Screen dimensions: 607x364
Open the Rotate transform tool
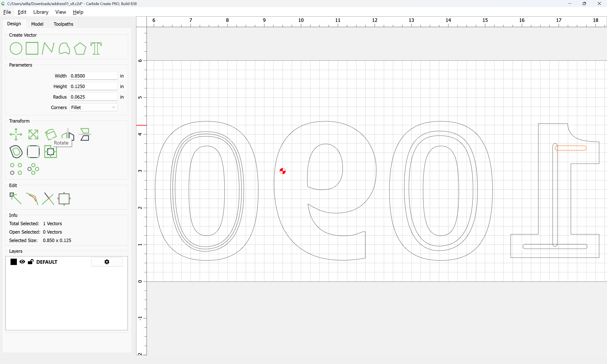pos(51,134)
